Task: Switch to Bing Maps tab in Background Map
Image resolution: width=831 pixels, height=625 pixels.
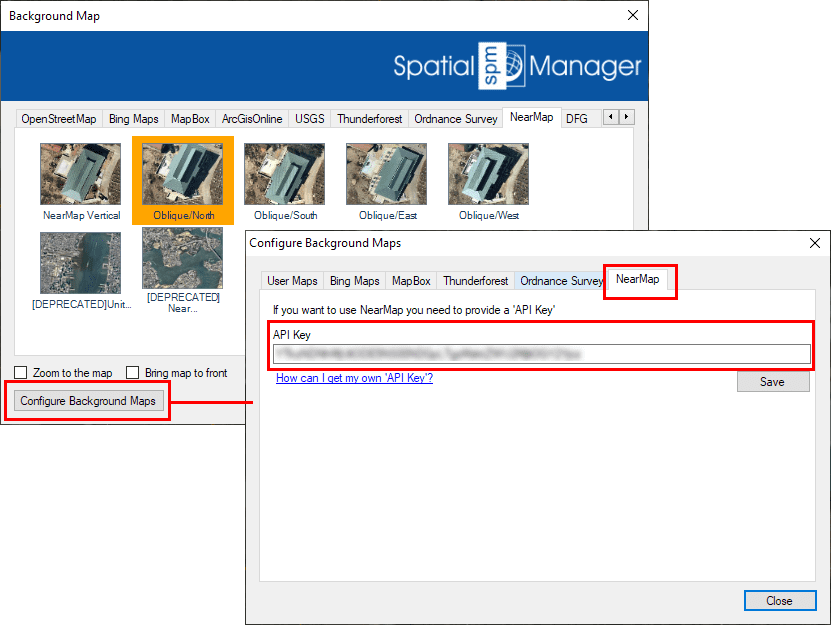Action: pos(134,119)
